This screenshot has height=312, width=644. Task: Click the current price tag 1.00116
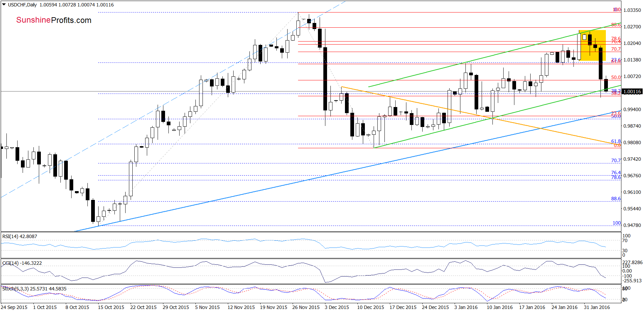(x=632, y=92)
